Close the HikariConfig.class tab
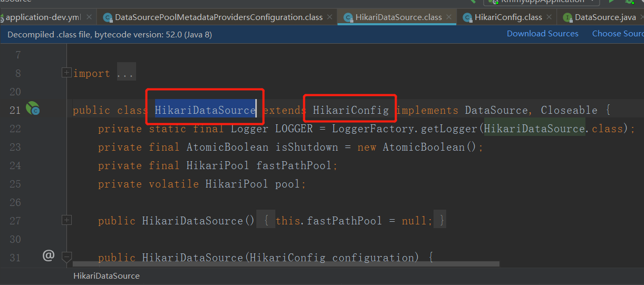Screen dimensions: 644x285 (x=549, y=17)
